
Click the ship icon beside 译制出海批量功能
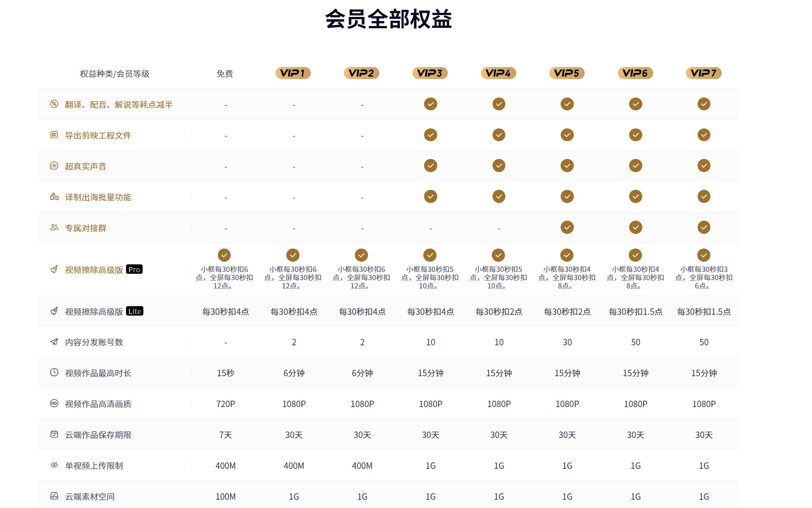pyautogui.click(x=54, y=197)
